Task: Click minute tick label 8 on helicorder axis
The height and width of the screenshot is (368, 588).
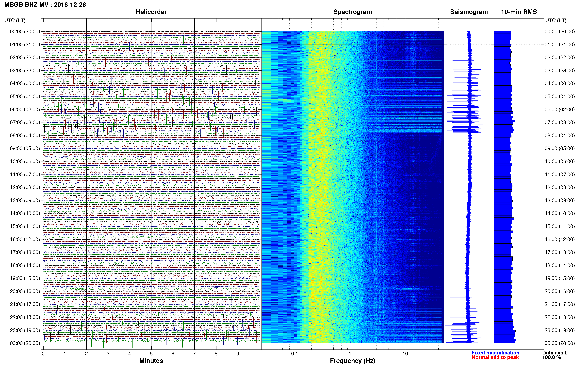Action: [216, 354]
